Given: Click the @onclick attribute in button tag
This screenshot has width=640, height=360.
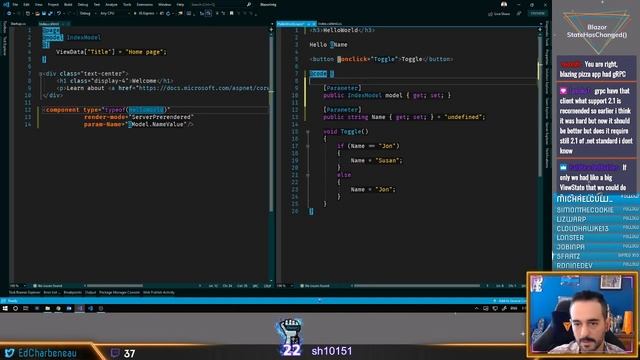Looking at the screenshot, I should coord(353,59).
